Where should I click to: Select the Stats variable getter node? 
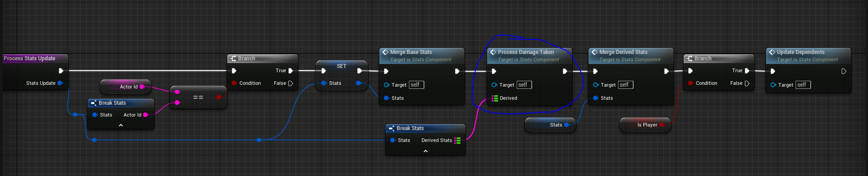coord(550,125)
